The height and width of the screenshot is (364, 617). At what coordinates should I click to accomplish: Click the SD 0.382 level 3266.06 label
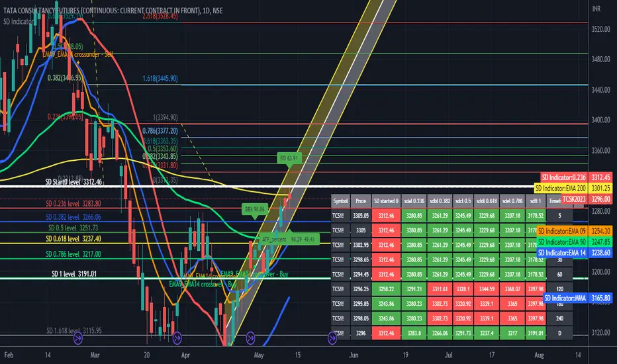[73, 217]
